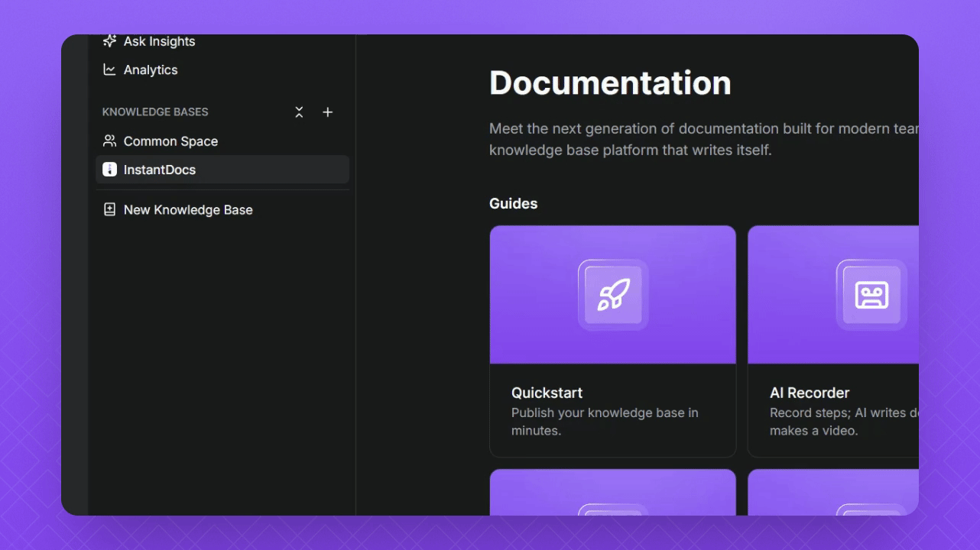Image resolution: width=980 pixels, height=550 pixels.
Task: Click the Analytics chart icon
Action: (109, 70)
